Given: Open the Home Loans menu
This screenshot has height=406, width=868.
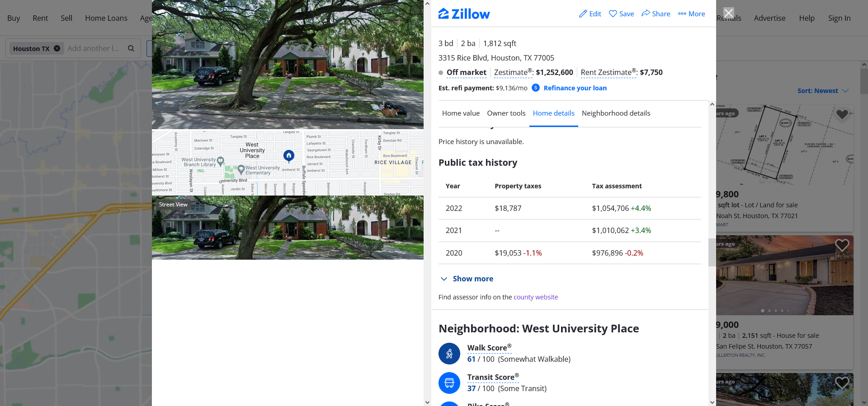Looking at the screenshot, I should tap(106, 18).
